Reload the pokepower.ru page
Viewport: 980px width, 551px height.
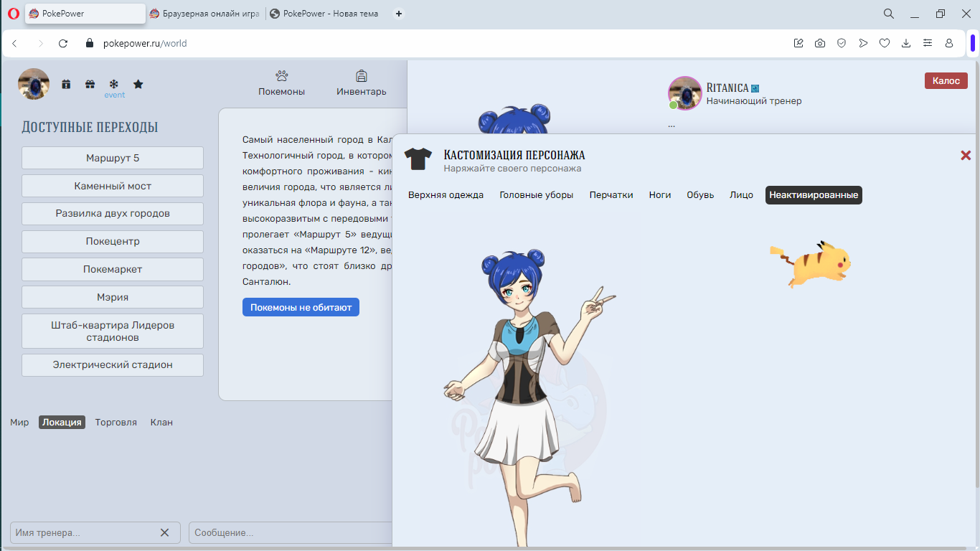click(x=63, y=43)
